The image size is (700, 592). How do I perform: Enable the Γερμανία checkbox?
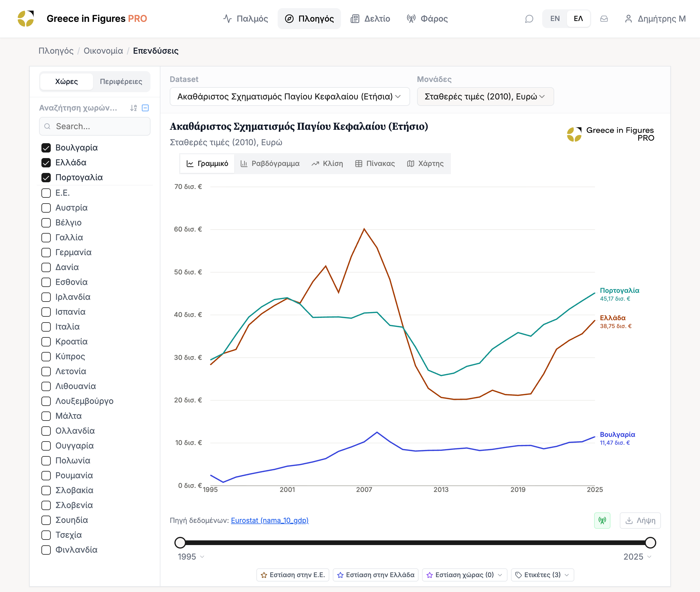46,252
